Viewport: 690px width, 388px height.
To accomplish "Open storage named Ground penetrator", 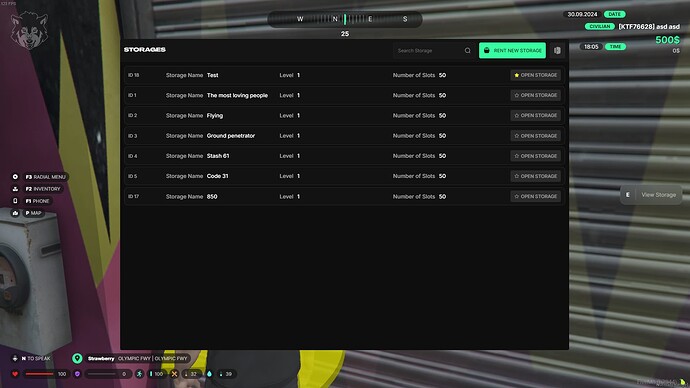I will pos(536,135).
